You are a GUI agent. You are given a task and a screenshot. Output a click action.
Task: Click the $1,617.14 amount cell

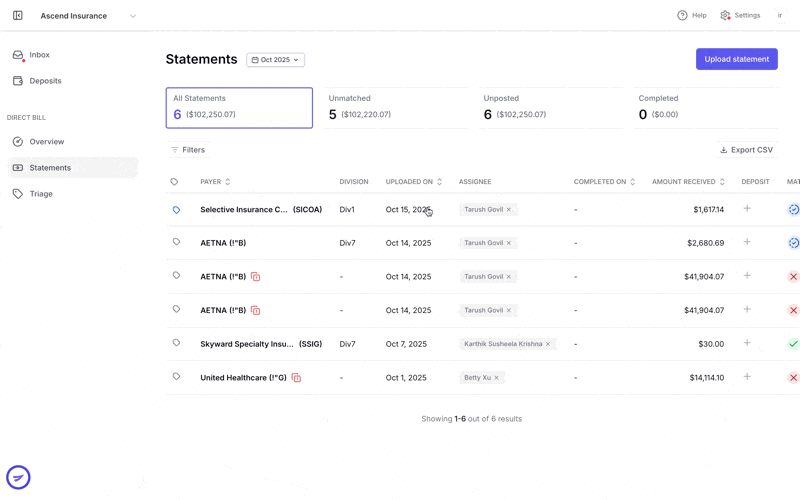pyautogui.click(x=708, y=209)
